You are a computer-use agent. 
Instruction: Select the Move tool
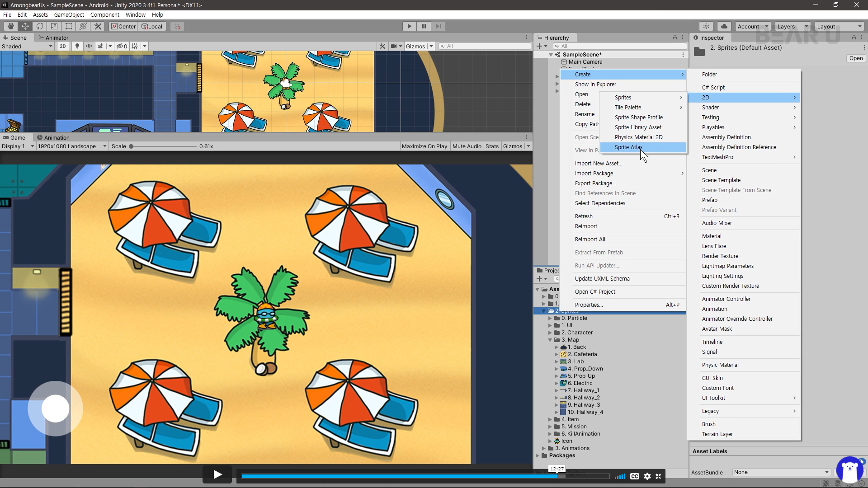(x=25, y=26)
